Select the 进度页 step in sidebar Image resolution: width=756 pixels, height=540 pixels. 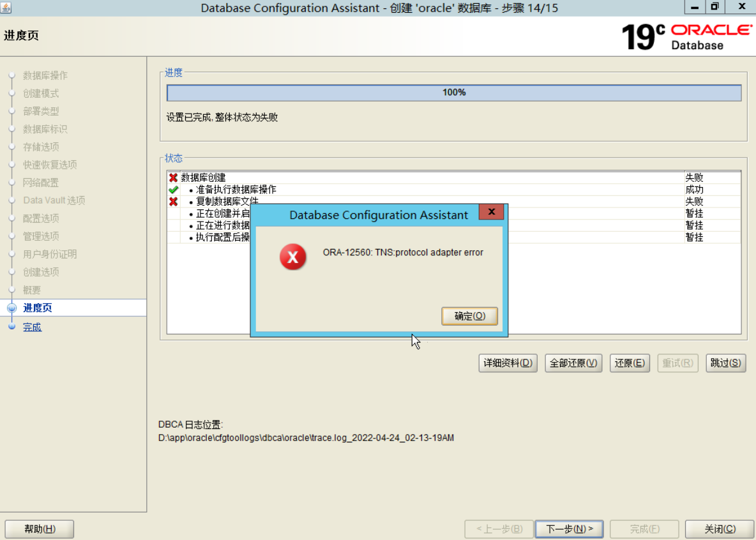point(38,308)
